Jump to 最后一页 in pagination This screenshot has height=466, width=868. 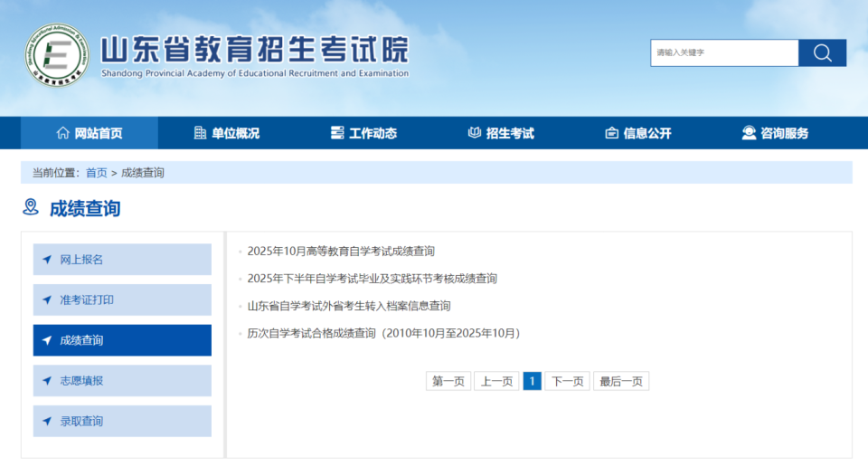(x=621, y=381)
